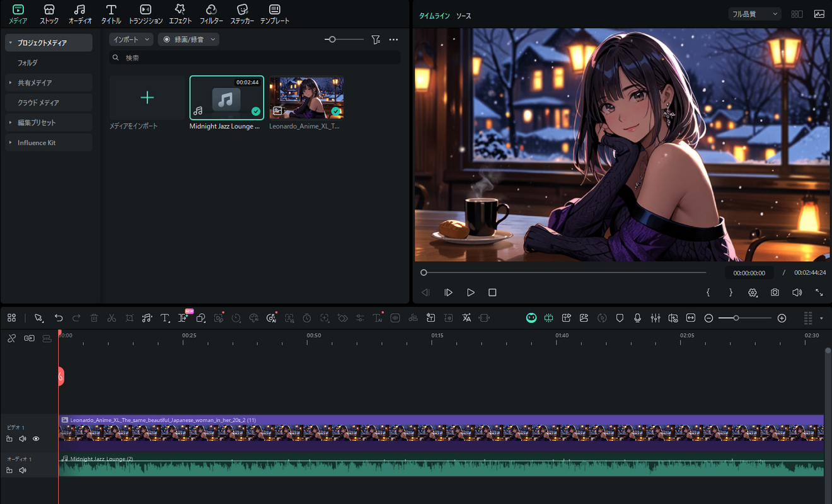Open the フル品質 preview quality dropdown
This screenshot has width=832, height=504.
pos(754,14)
